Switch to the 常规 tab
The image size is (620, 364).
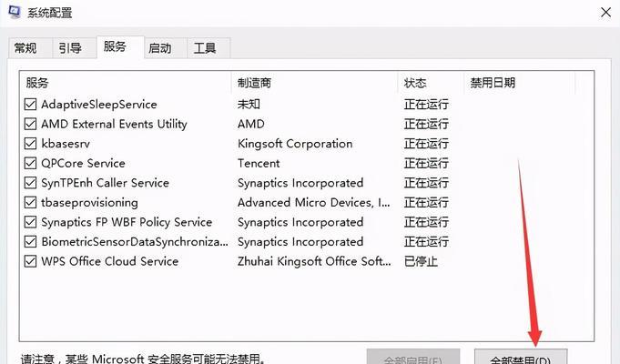pos(25,48)
